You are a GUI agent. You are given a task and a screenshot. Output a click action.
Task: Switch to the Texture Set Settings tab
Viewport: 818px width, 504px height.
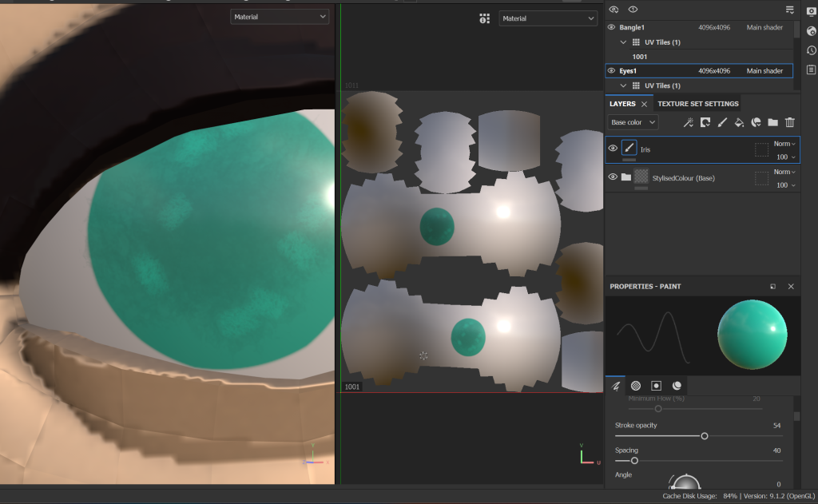[697, 104]
